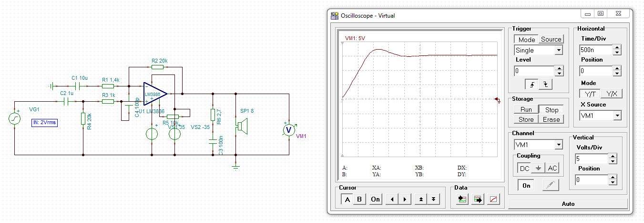This screenshot has width=644, height=223.
Task: Click the channel probe color icon
Action: [551, 186]
